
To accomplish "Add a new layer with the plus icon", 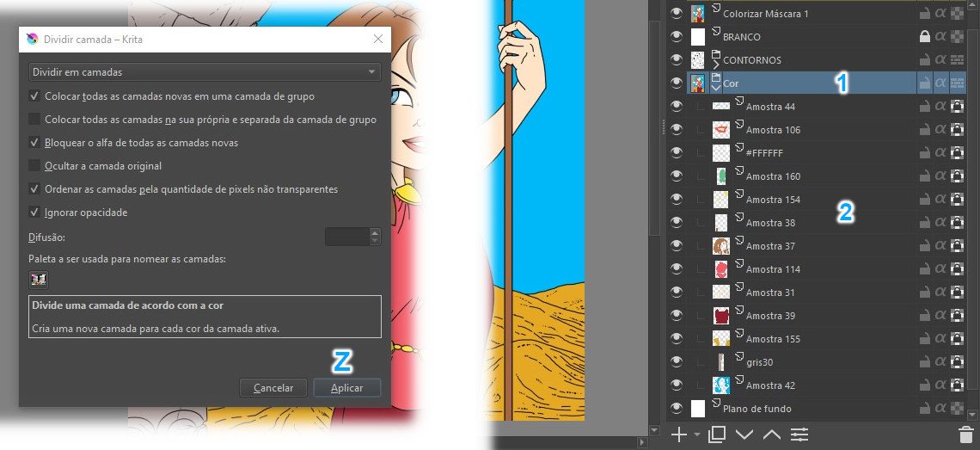I will pyautogui.click(x=678, y=435).
